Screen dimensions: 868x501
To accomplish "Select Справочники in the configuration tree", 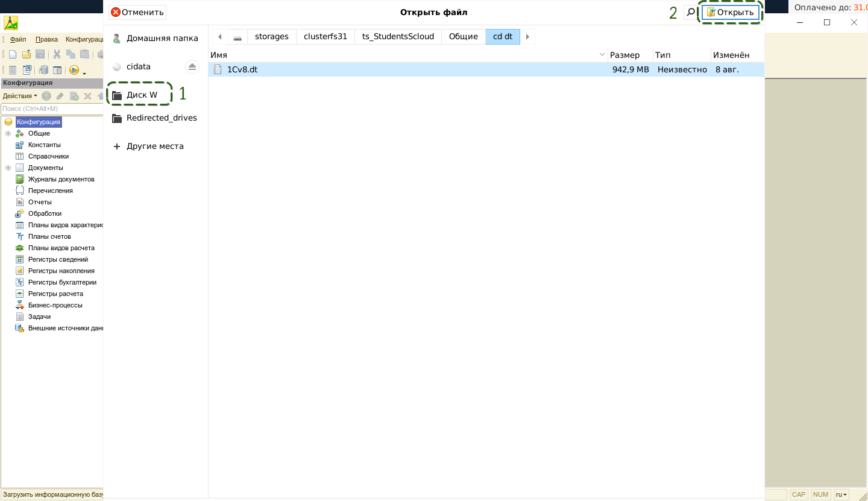I will 48,156.
